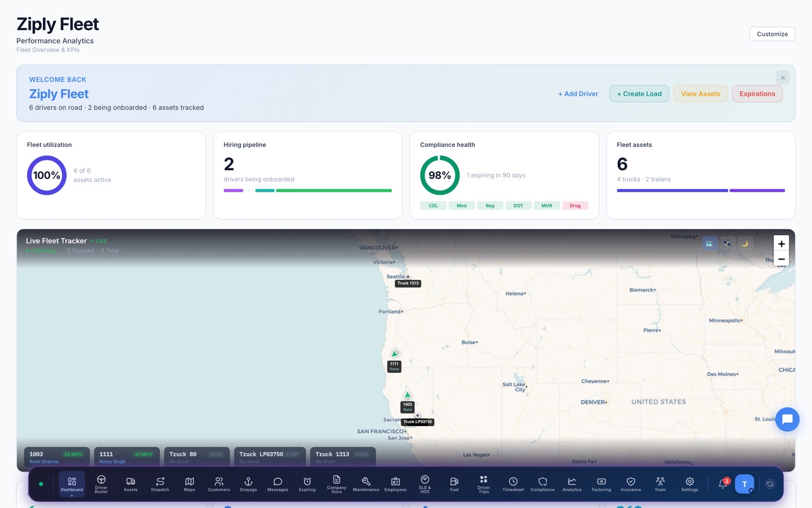
Task: Switch map to satellite view
Action: 727,244
